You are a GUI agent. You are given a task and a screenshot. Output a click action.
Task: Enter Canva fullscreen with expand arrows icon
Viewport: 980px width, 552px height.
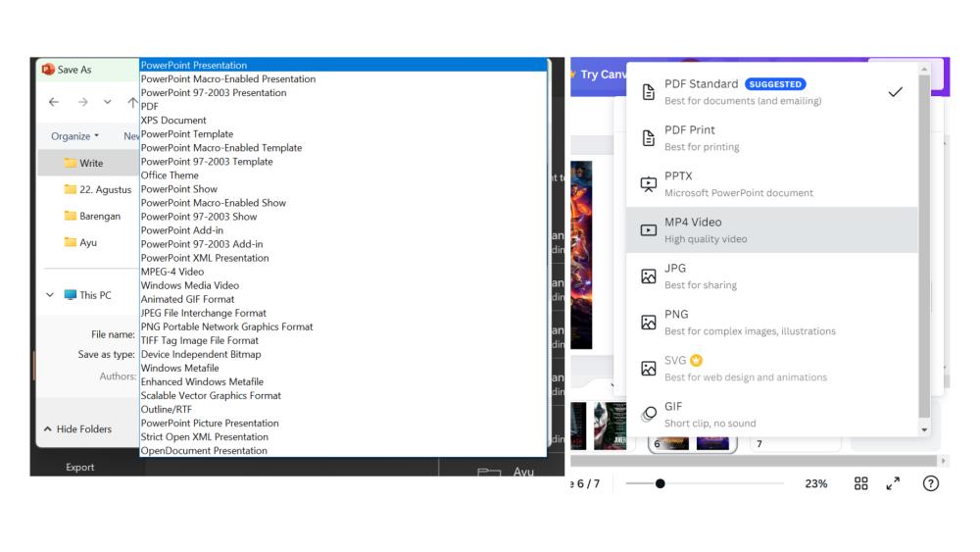pyautogui.click(x=893, y=483)
